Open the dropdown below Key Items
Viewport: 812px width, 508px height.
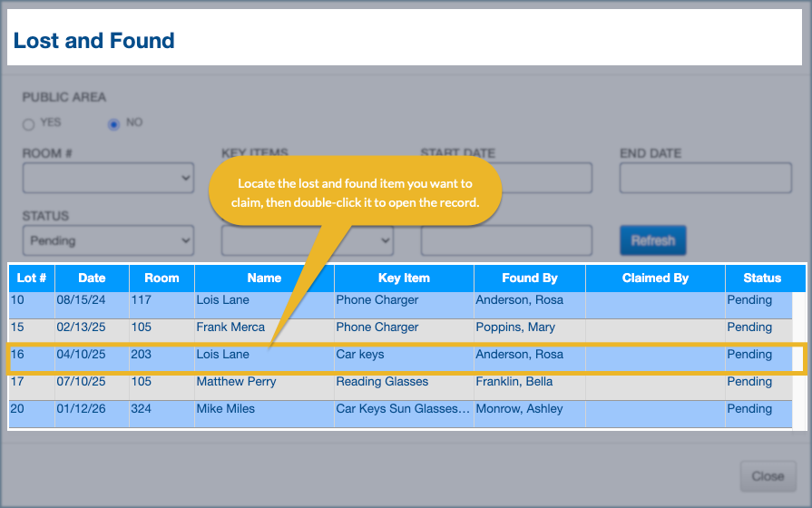pyautogui.click(x=307, y=240)
